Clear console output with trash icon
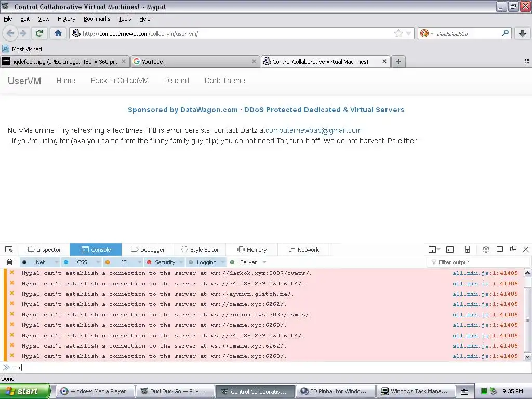 pyautogui.click(x=9, y=262)
